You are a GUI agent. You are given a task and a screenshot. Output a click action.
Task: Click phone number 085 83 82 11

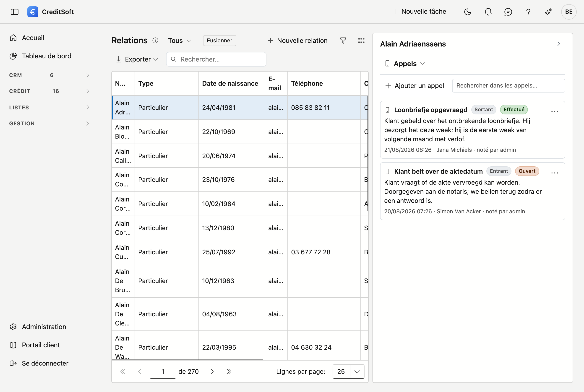[310, 108]
